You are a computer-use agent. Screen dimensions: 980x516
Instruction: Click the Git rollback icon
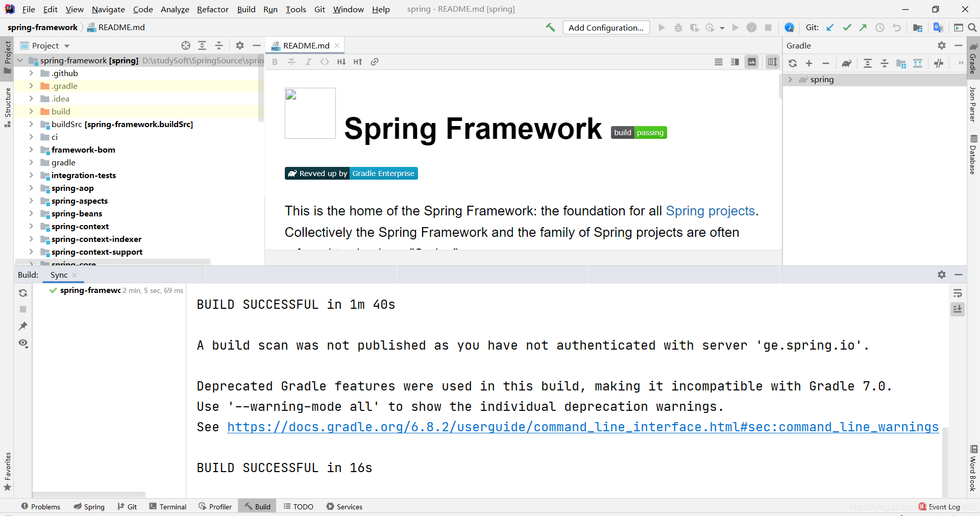[x=897, y=28]
